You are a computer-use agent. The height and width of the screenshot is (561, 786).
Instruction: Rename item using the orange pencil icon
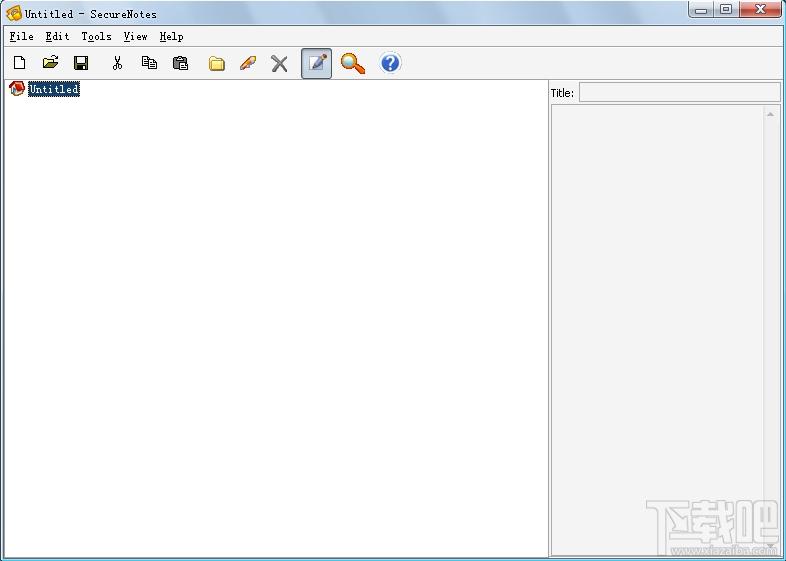(248, 63)
